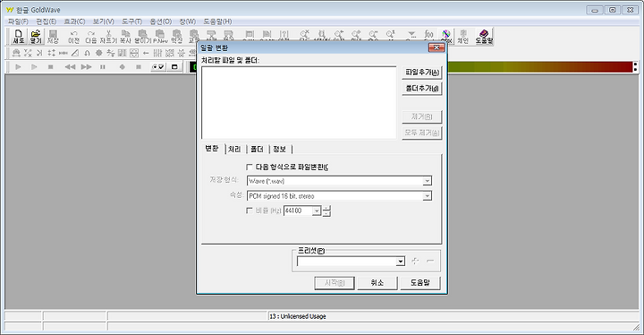
Task: Click the preset remove minus icon
Action: (x=430, y=261)
